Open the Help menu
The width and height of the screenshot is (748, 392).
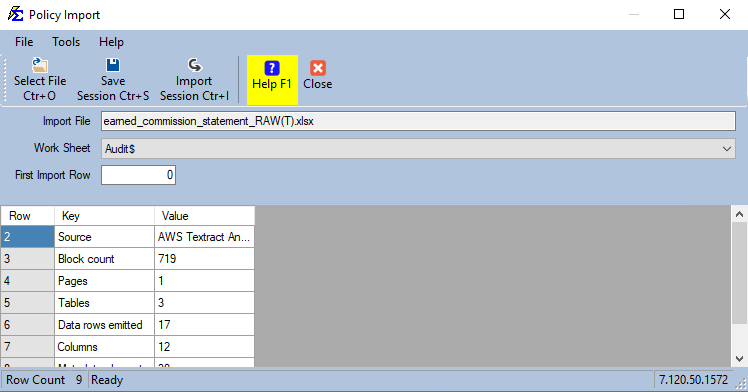pos(111,42)
